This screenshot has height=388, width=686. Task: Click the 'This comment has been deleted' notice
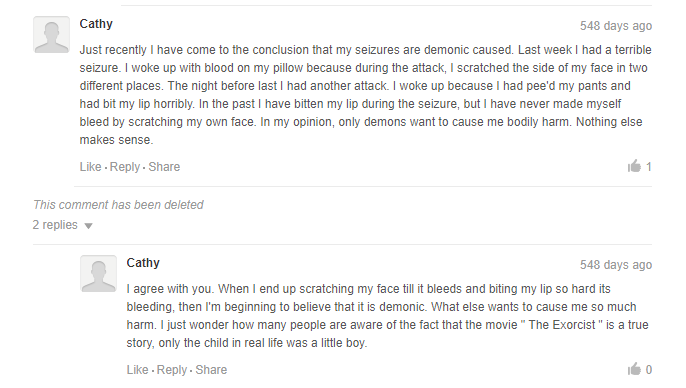tap(118, 205)
